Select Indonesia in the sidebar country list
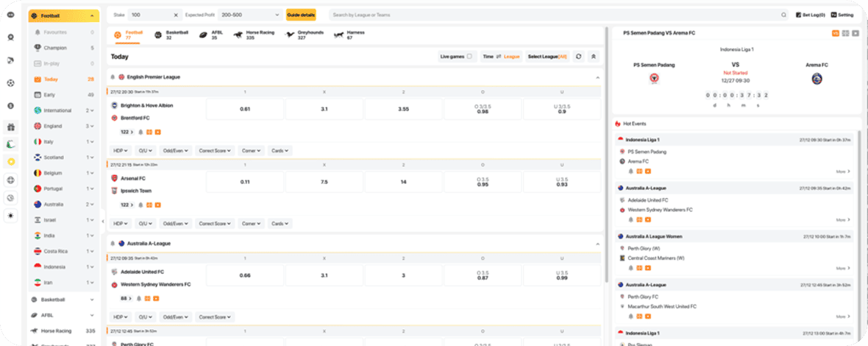The height and width of the screenshot is (346, 868). pos(64,266)
